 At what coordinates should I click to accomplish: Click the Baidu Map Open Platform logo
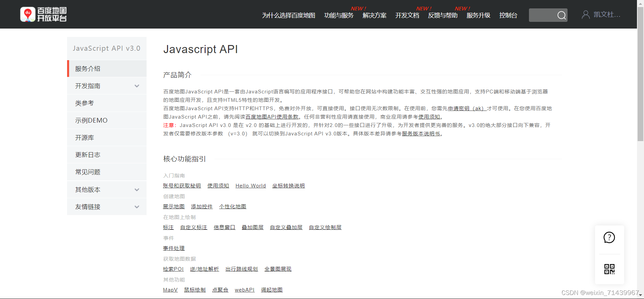(43, 14)
